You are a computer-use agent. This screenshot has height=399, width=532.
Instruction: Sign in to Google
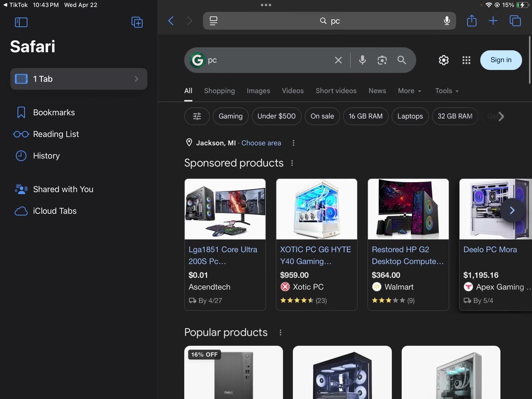click(x=501, y=60)
